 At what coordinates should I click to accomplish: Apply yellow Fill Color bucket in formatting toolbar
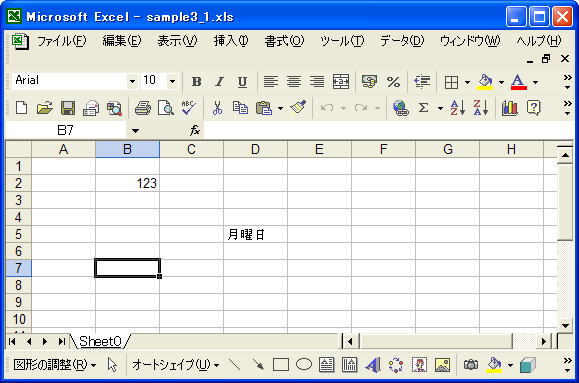coord(485,82)
